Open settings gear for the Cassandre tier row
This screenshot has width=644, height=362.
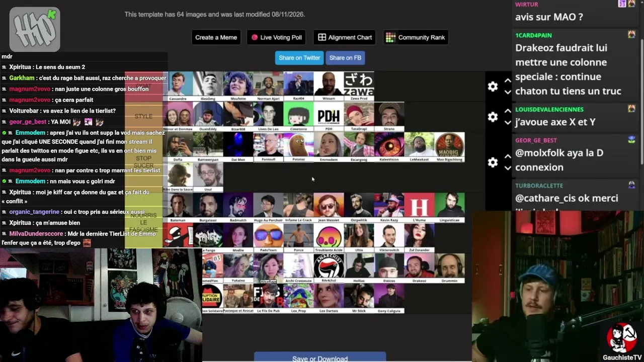pyautogui.click(x=493, y=86)
